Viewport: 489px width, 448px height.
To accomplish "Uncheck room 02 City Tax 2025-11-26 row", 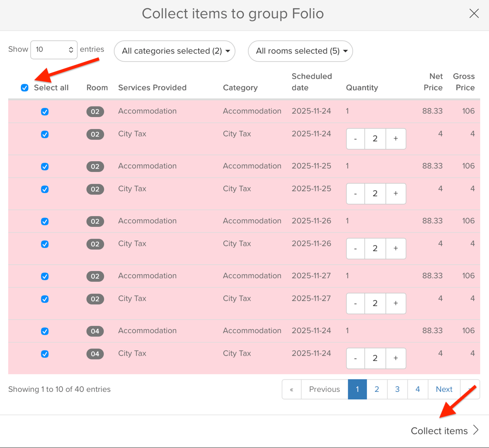I will (45, 244).
